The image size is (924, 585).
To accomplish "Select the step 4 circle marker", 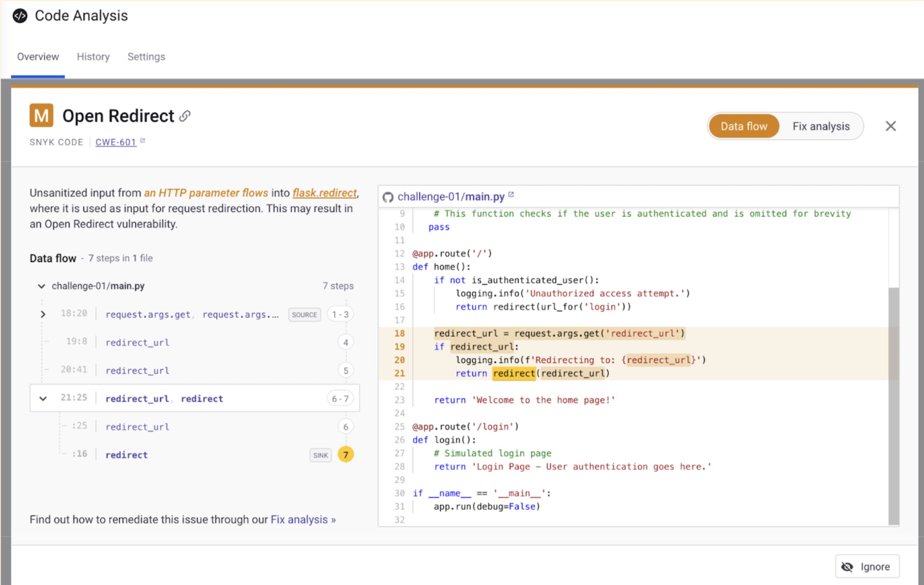I will pyautogui.click(x=345, y=342).
